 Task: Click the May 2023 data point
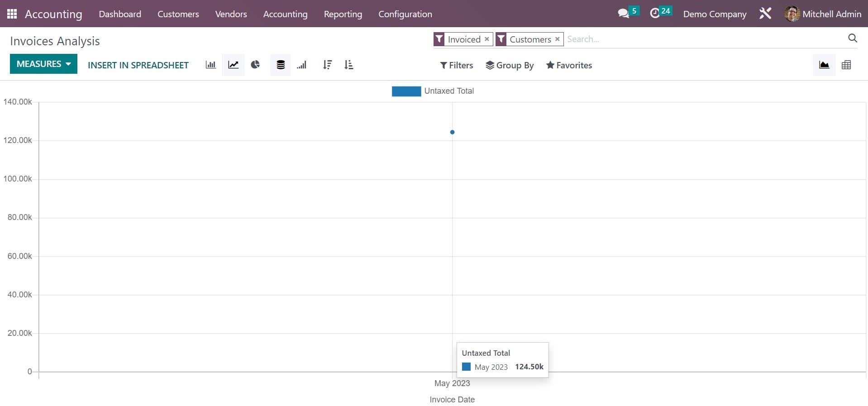pos(452,132)
